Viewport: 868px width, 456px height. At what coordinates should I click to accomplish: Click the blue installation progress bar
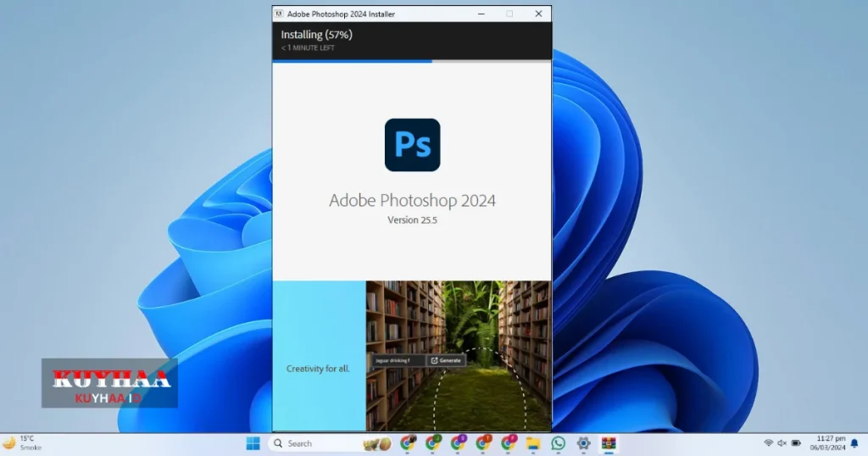coord(353,61)
